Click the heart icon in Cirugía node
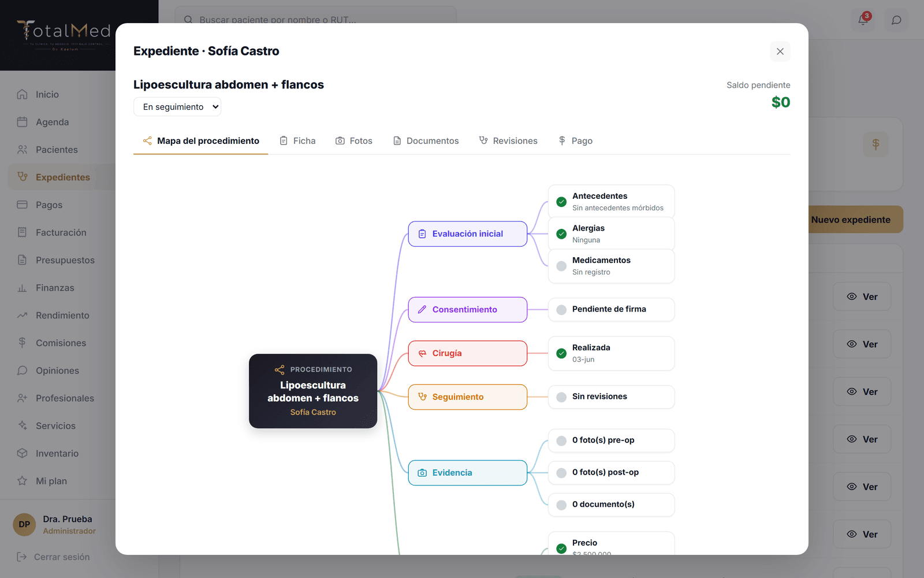This screenshot has width=924, height=578. point(422,353)
